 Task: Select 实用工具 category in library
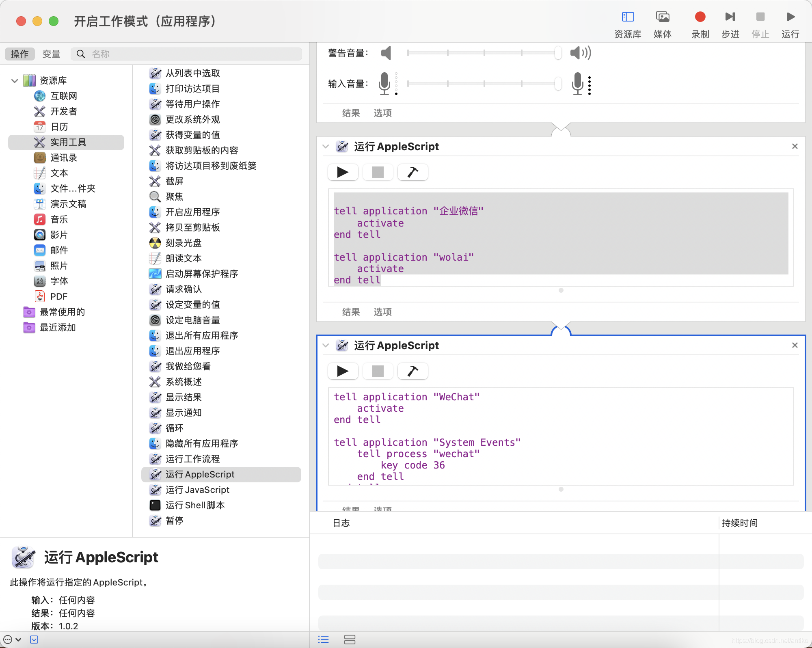pyautogui.click(x=66, y=142)
